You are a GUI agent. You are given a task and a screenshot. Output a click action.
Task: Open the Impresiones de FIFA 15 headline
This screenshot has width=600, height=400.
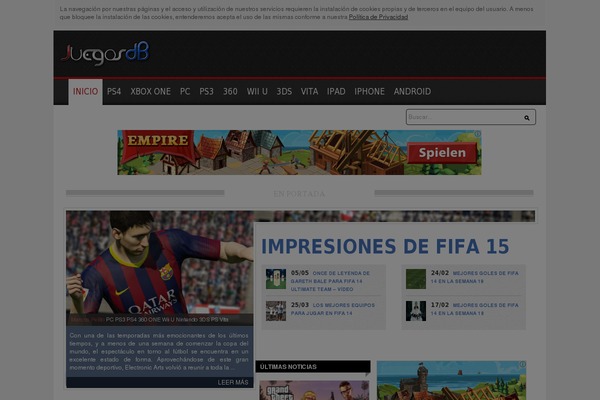(x=385, y=246)
